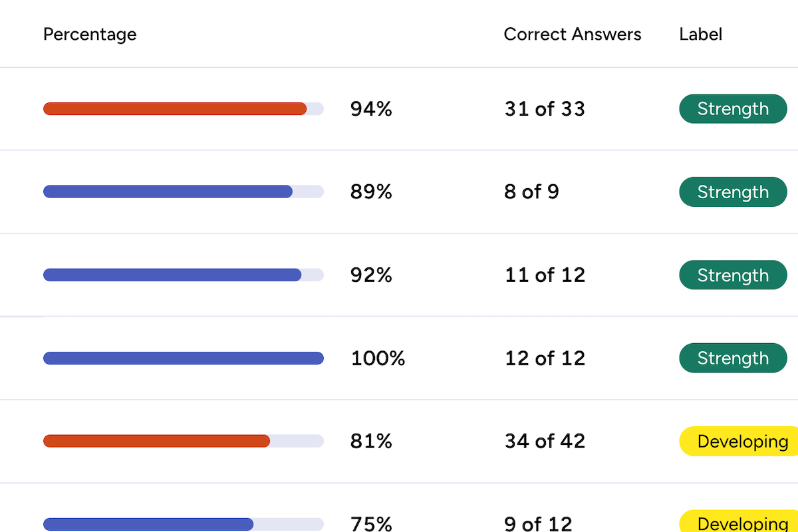The height and width of the screenshot is (532, 798).
Task: Click the "31 of 33" correct answers text
Action: click(x=545, y=109)
